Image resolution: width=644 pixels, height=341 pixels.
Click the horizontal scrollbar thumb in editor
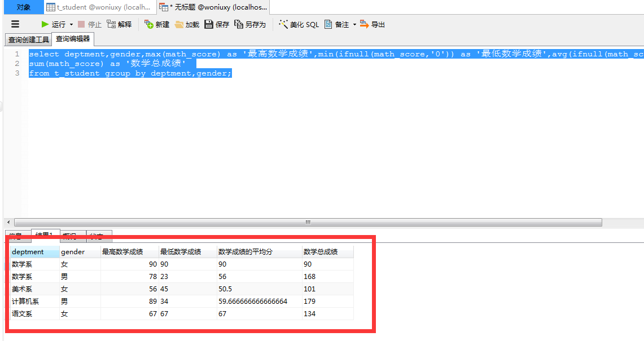coord(308,222)
